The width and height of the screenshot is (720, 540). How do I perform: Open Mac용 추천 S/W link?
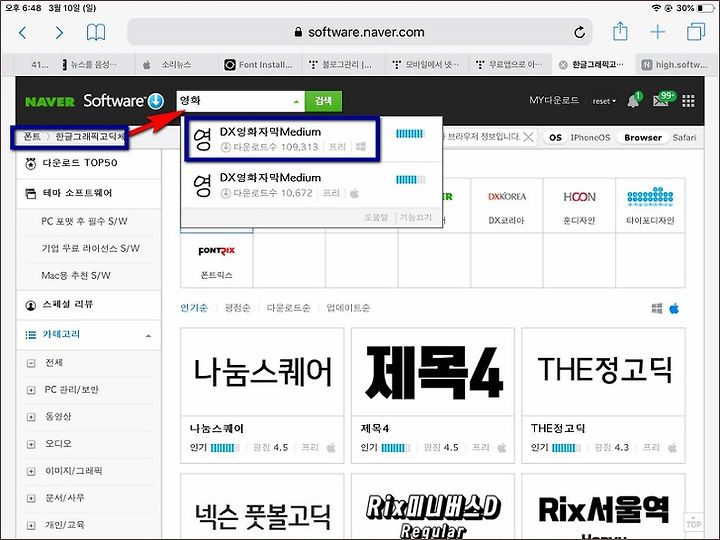pos(76,276)
